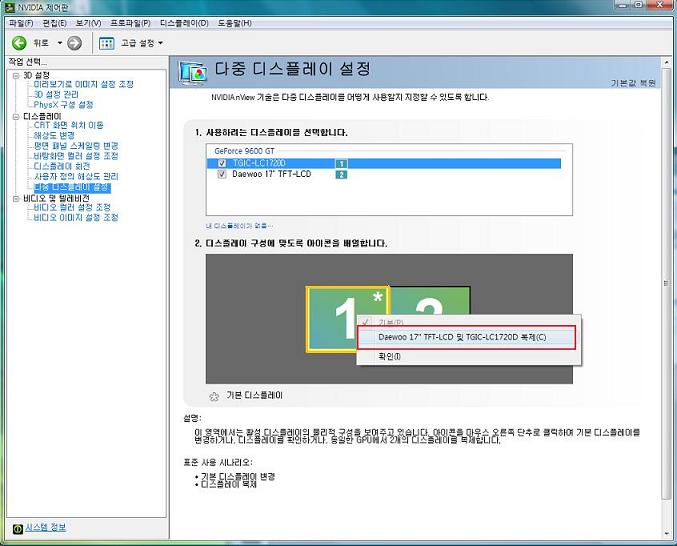Open 비디오 이미지 설정 조정 page
The height and width of the screenshot is (546, 677).
pyautogui.click(x=76, y=218)
